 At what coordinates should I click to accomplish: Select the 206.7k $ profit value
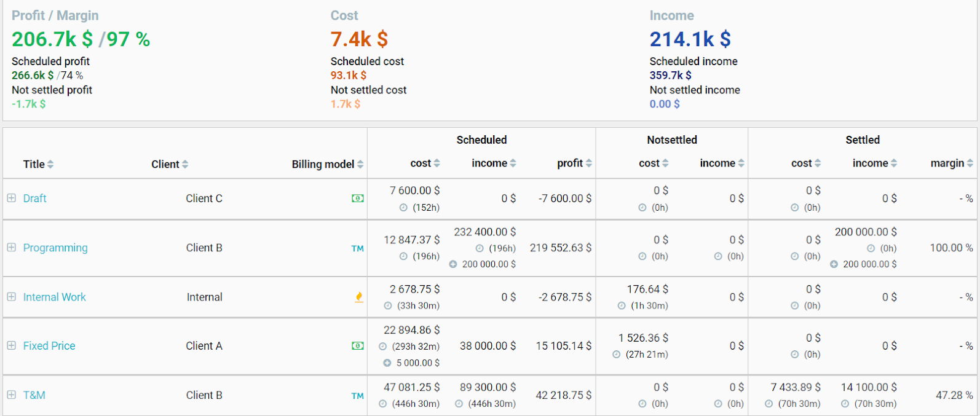52,39
